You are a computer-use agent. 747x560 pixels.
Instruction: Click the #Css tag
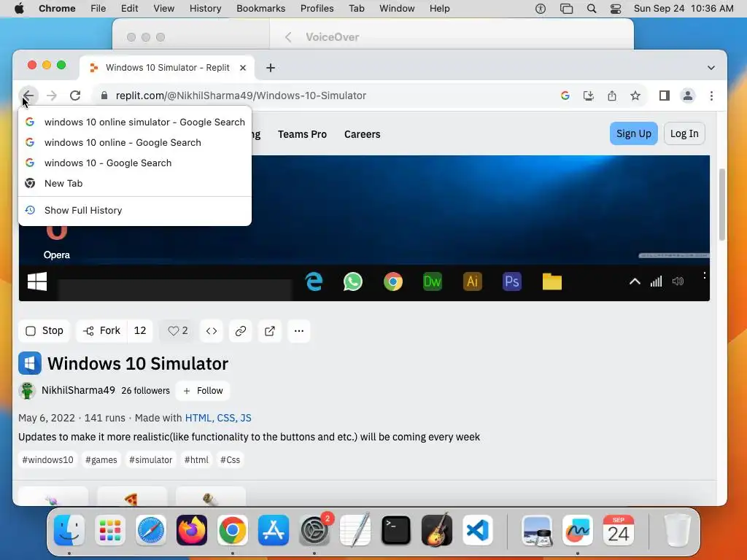pyautogui.click(x=230, y=460)
